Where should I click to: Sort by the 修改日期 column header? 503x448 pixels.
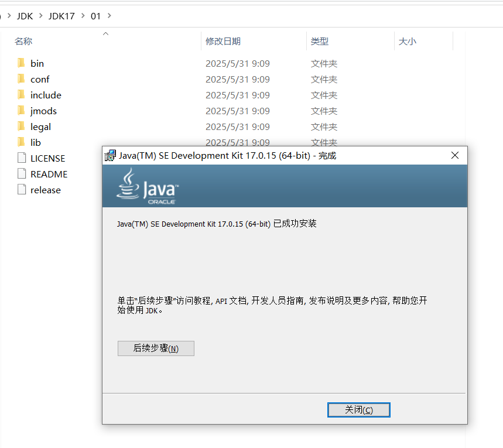[x=223, y=42]
